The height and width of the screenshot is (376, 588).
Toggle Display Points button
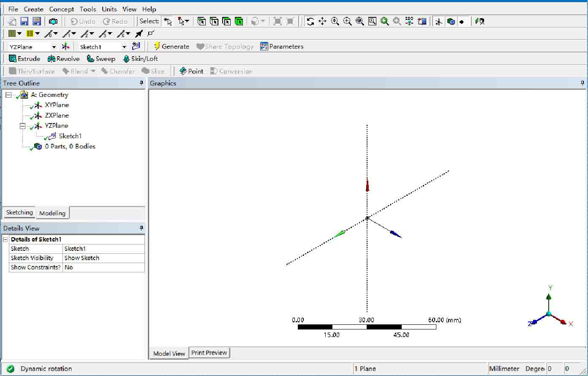(462, 21)
